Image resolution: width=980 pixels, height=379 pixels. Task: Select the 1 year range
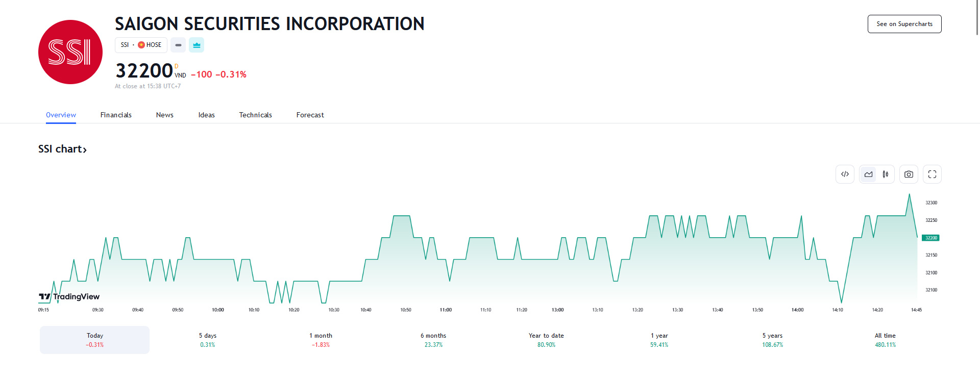tap(659, 340)
